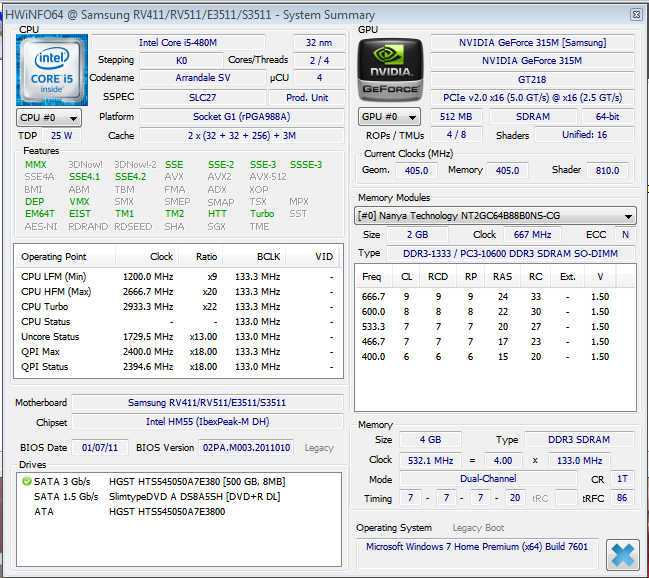Click the 25 W TDP value
The image size is (649, 578).
point(61,135)
